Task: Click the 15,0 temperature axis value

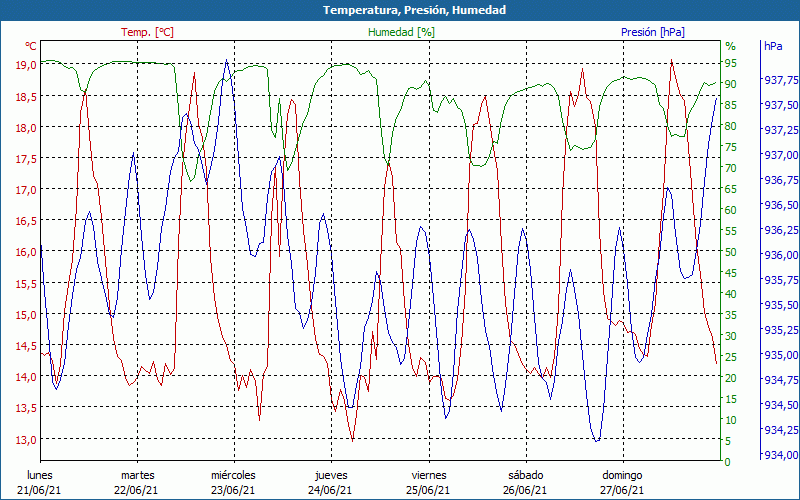Action: [27, 314]
